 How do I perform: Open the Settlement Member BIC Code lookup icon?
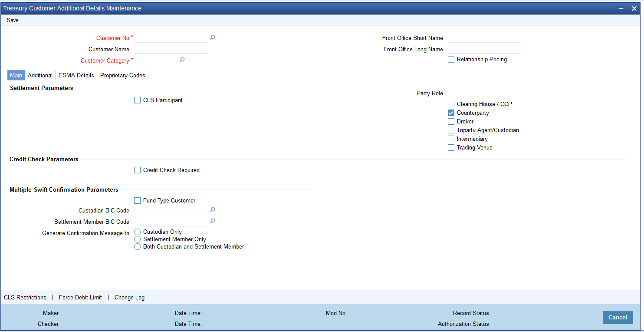213,221
